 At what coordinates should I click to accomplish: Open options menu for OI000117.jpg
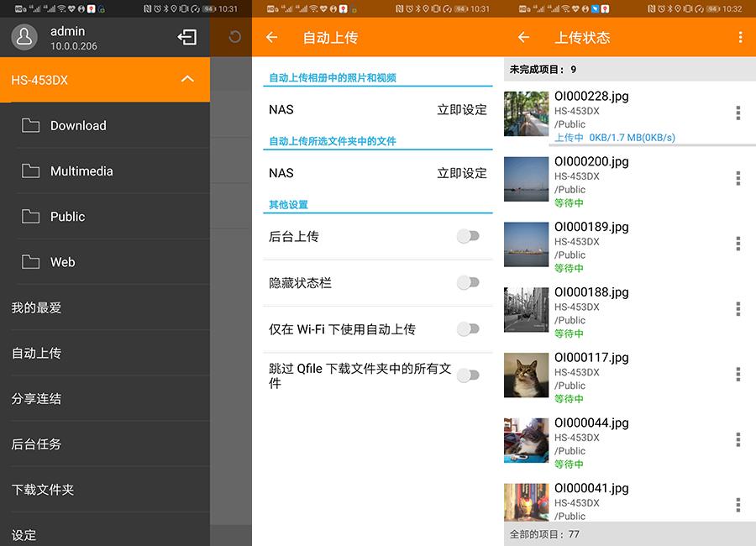(x=738, y=375)
